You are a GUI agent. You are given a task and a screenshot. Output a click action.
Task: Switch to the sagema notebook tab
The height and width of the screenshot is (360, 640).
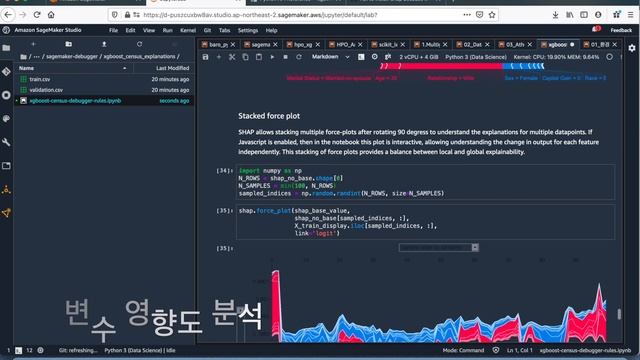(260, 44)
